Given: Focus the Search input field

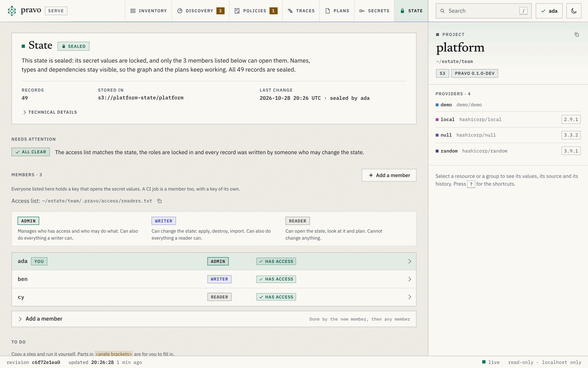Looking at the screenshot, I should coord(483,11).
